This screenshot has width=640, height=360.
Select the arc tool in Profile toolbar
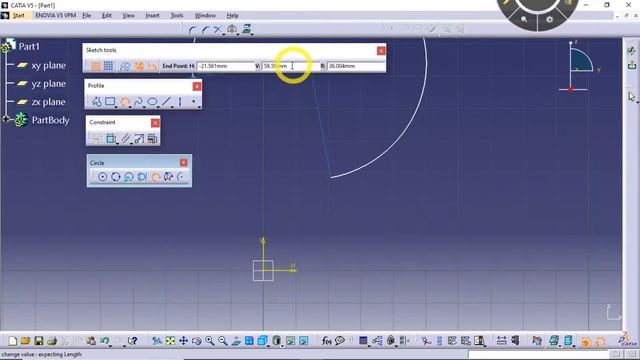point(124,102)
